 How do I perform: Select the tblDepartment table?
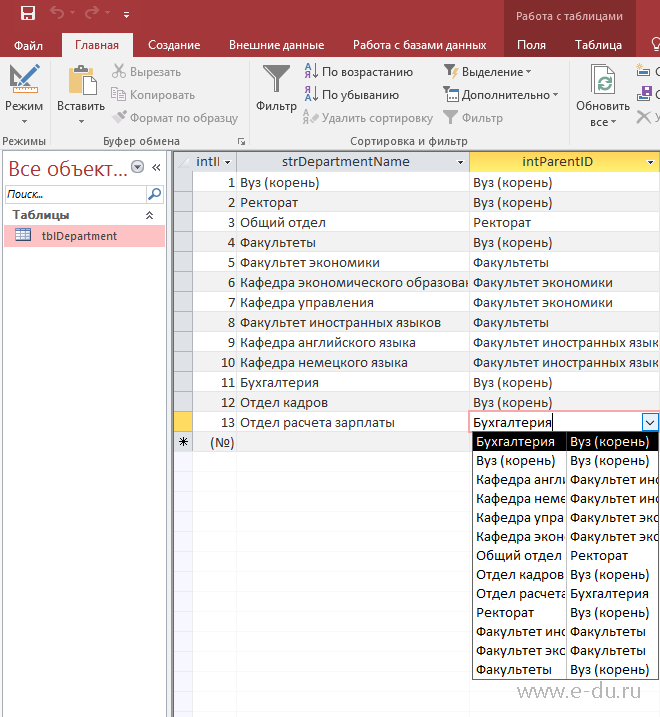coord(85,236)
